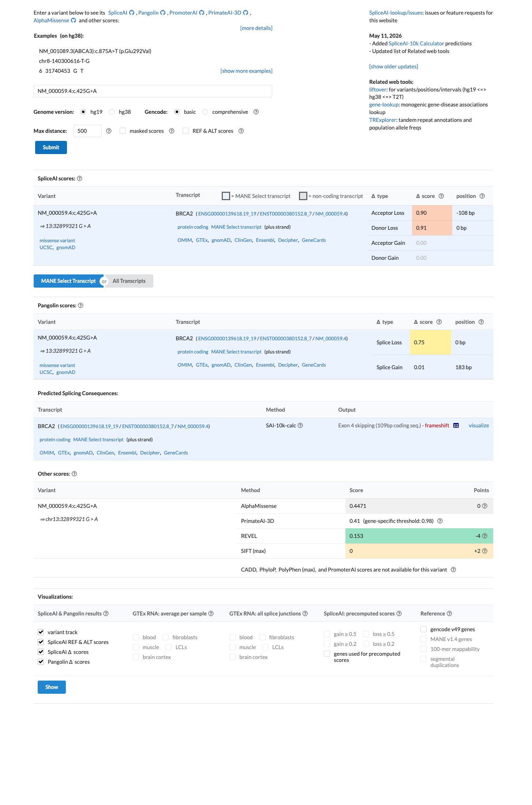This screenshot has width=532, height=805.
Task: Enable the masked scores checkbox
Action: 123,131
